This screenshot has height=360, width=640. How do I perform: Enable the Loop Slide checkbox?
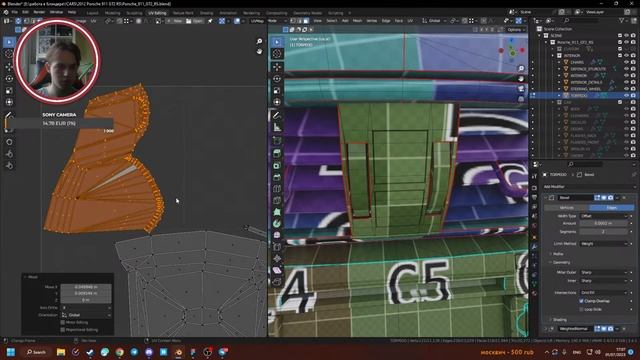(x=581, y=309)
